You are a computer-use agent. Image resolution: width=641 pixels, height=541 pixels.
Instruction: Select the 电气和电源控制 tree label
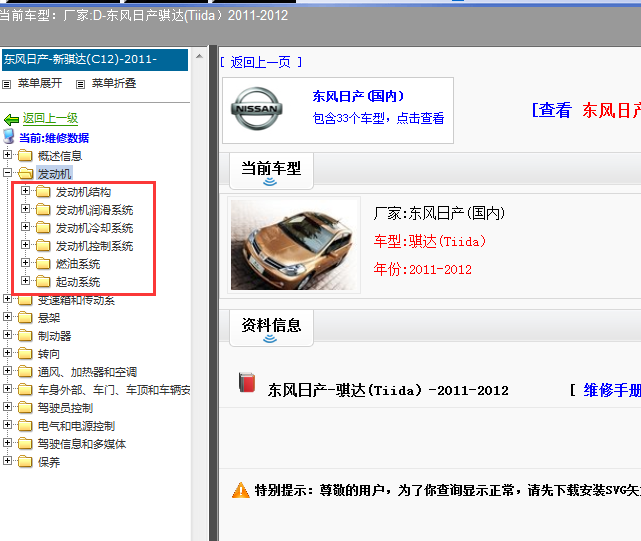(76, 426)
